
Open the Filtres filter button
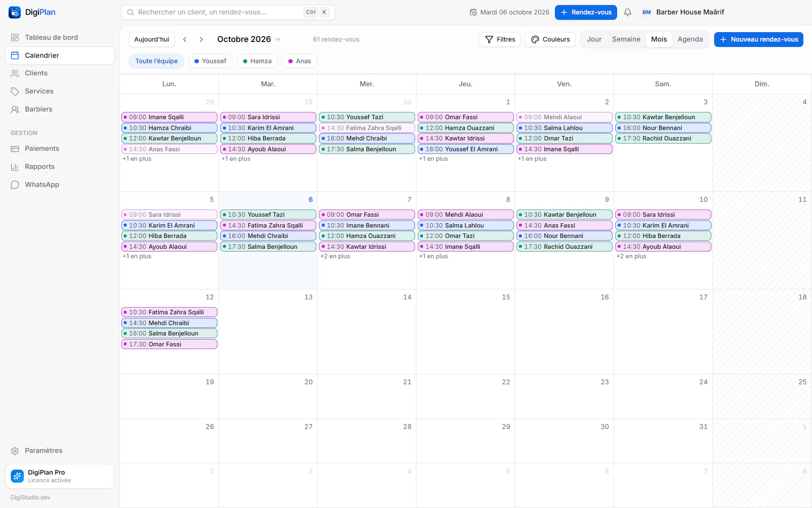point(500,39)
